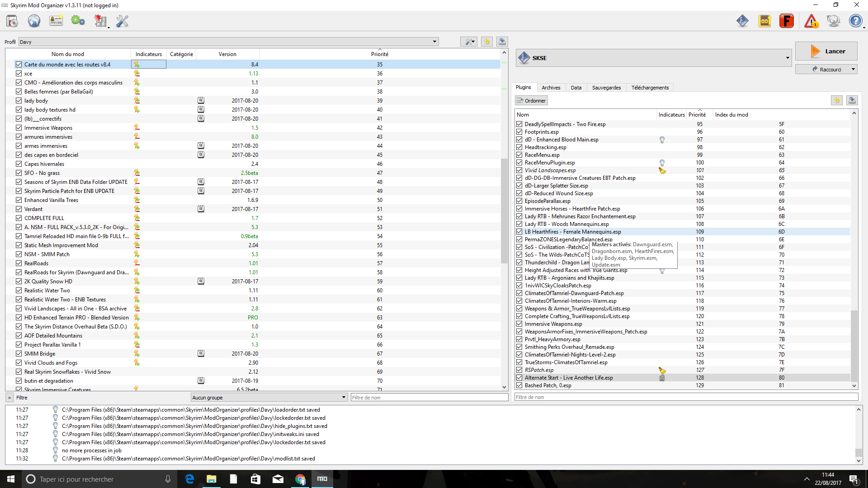Open the Windows notification center icon

(x=854, y=479)
